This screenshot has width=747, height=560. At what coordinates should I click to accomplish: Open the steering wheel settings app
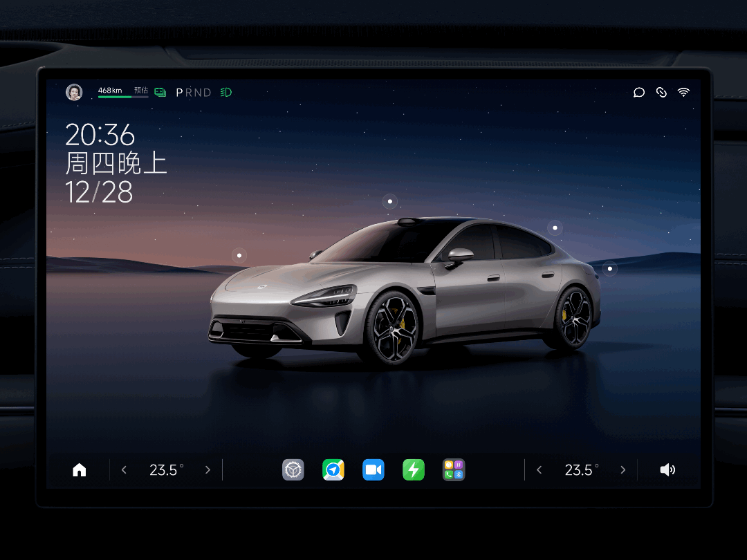tap(293, 470)
